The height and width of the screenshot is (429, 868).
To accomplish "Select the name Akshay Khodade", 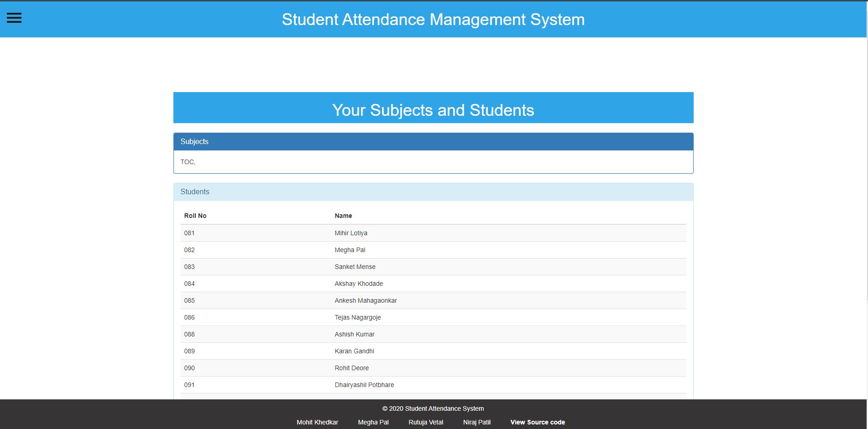I will pyautogui.click(x=359, y=284).
